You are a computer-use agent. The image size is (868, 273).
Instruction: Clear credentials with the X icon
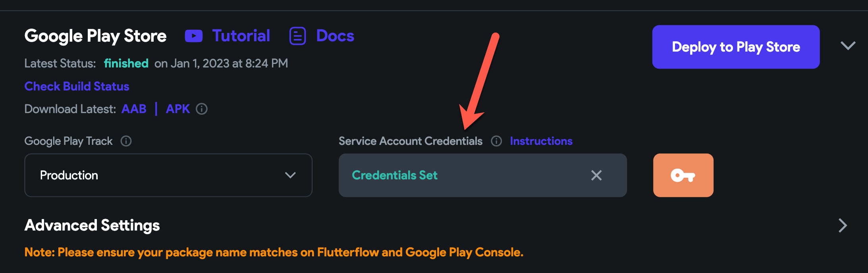[x=596, y=175]
